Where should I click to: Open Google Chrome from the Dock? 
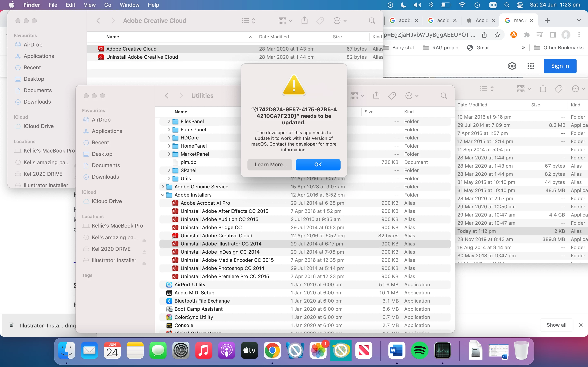[272, 350]
